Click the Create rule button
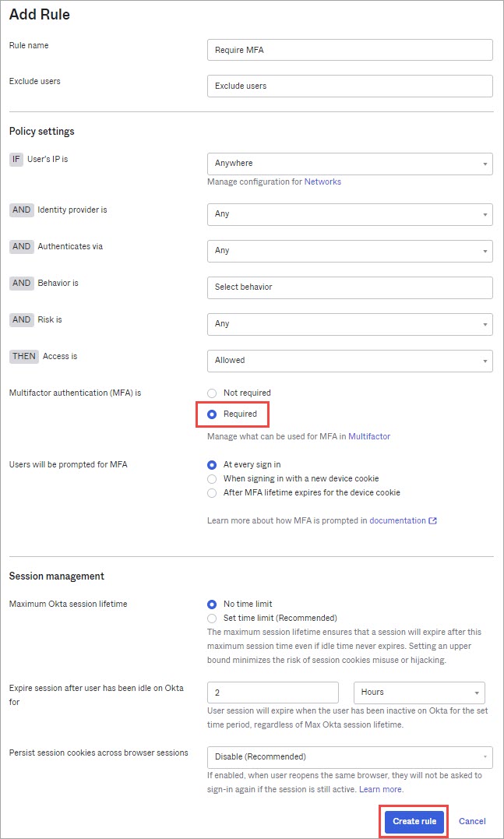Screen dimensions: 504x839 tap(414, 821)
